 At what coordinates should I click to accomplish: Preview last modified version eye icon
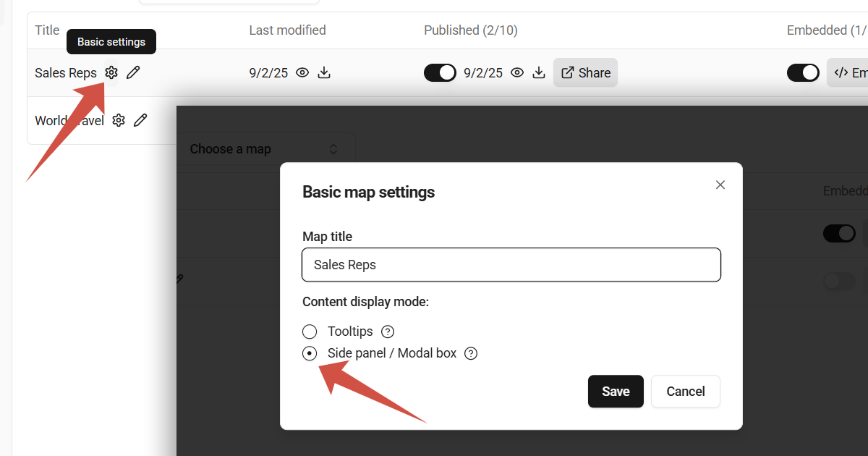tap(302, 72)
